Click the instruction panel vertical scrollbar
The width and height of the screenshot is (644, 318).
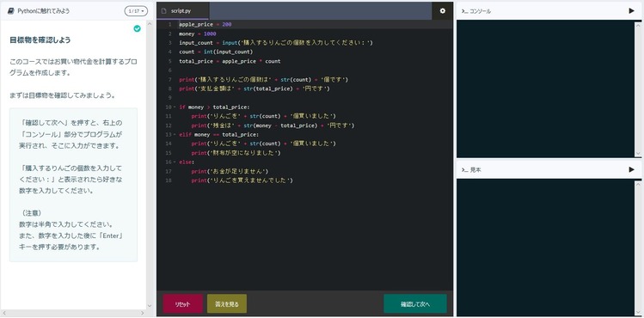pos(149,164)
